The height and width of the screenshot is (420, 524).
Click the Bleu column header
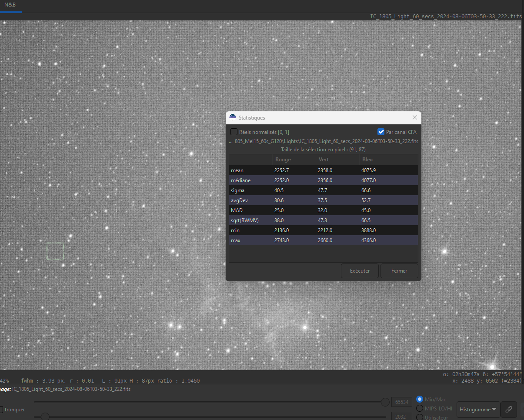367,160
